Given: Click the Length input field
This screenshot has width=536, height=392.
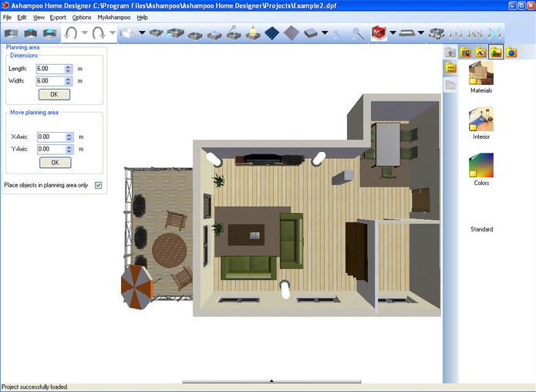Looking at the screenshot, I should [50, 69].
